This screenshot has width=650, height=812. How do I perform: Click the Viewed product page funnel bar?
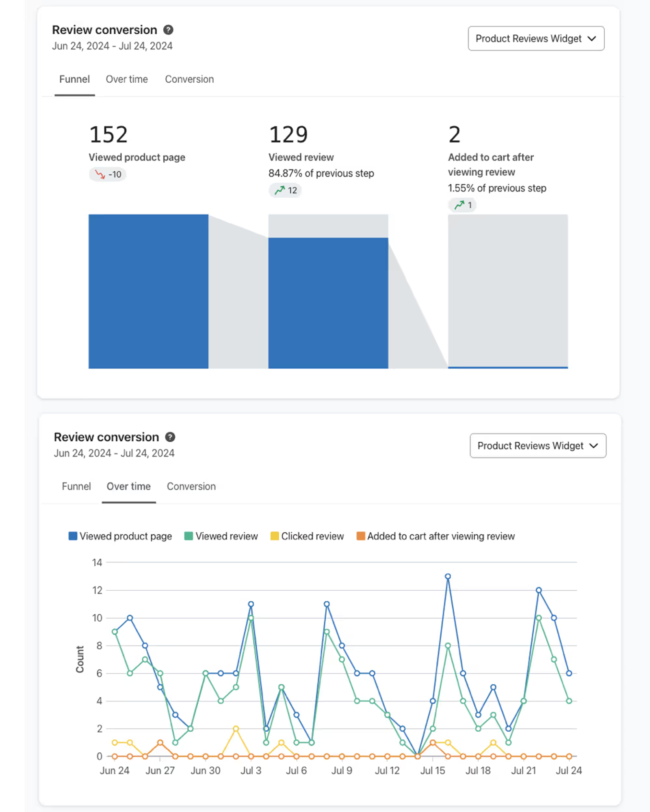coord(149,292)
